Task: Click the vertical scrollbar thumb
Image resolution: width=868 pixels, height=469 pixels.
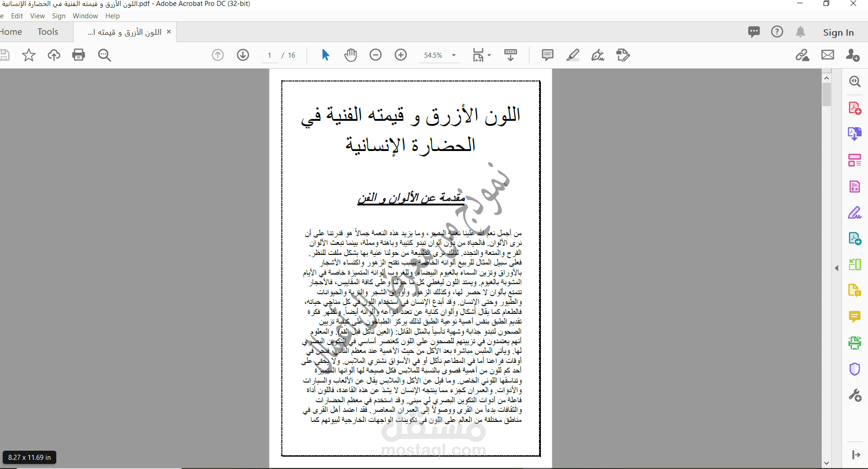Action: (x=826, y=95)
